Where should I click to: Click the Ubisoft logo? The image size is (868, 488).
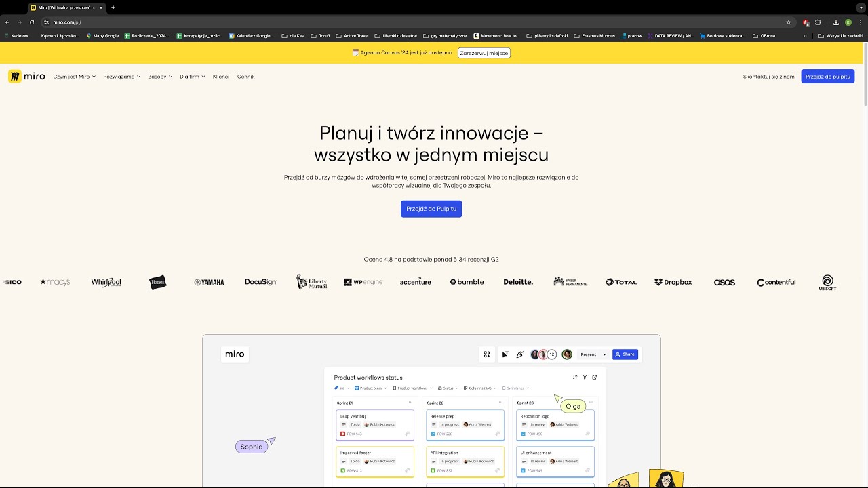[827, 283]
